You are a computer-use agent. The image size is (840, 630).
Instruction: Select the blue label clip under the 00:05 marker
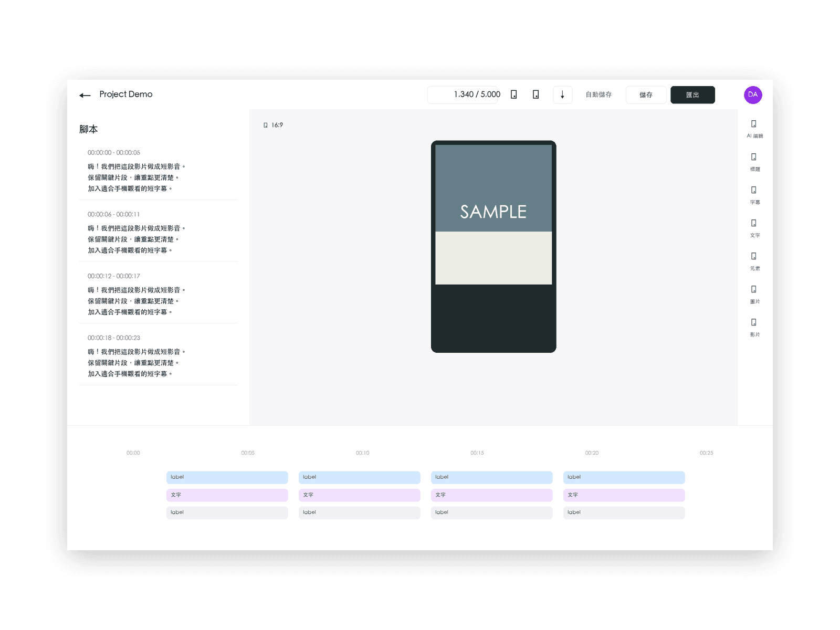[x=227, y=477]
